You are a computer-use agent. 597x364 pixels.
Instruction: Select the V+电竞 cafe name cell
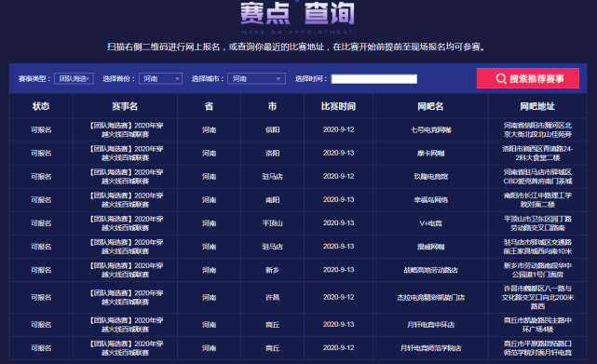(x=430, y=223)
